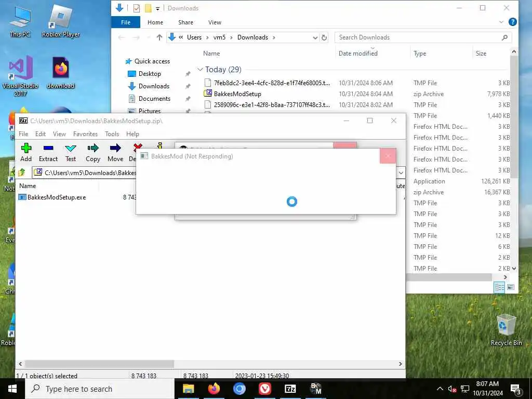The image size is (532, 399).
Task: Open the File menu in 7-Zip
Action: 23,134
